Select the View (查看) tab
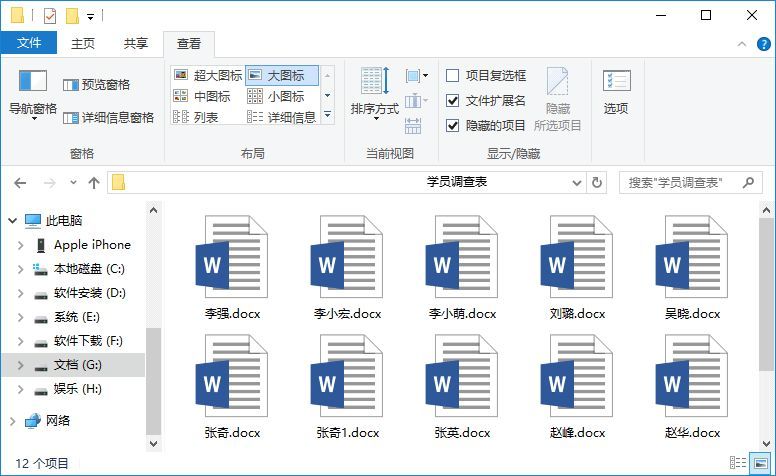 coord(189,44)
